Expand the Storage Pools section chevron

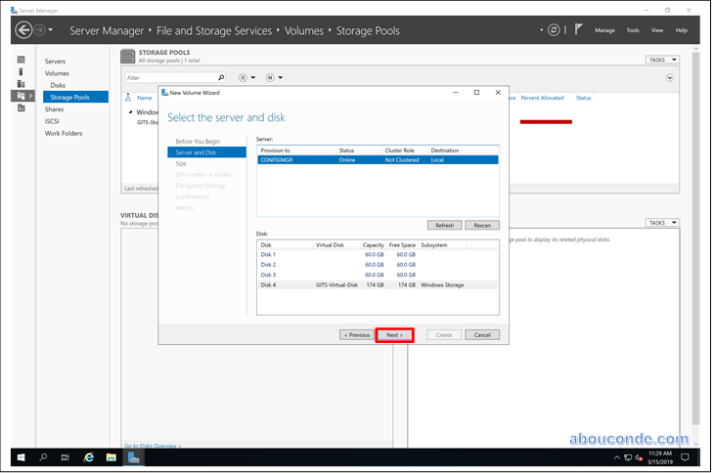pyautogui.click(x=669, y=77)
